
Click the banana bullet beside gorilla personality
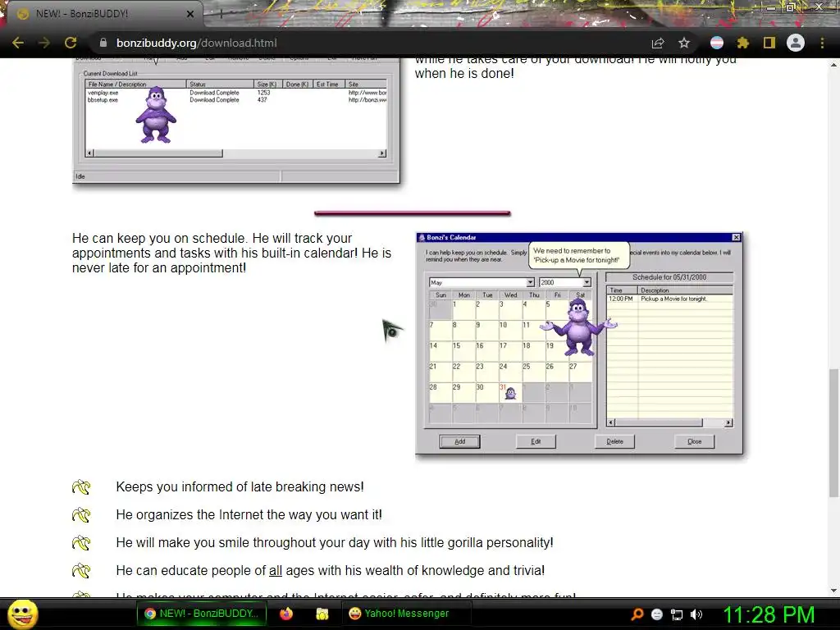[x=81, y=543]
